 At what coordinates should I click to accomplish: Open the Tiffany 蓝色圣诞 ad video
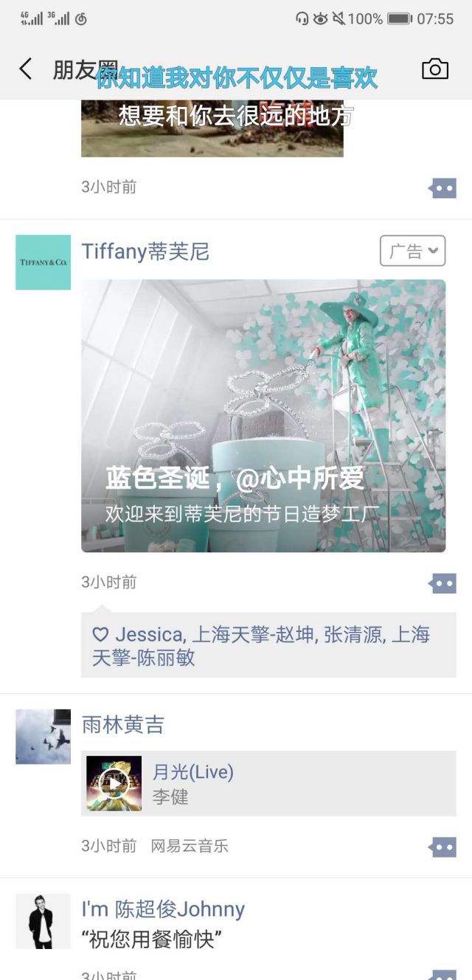pos(263,416)
